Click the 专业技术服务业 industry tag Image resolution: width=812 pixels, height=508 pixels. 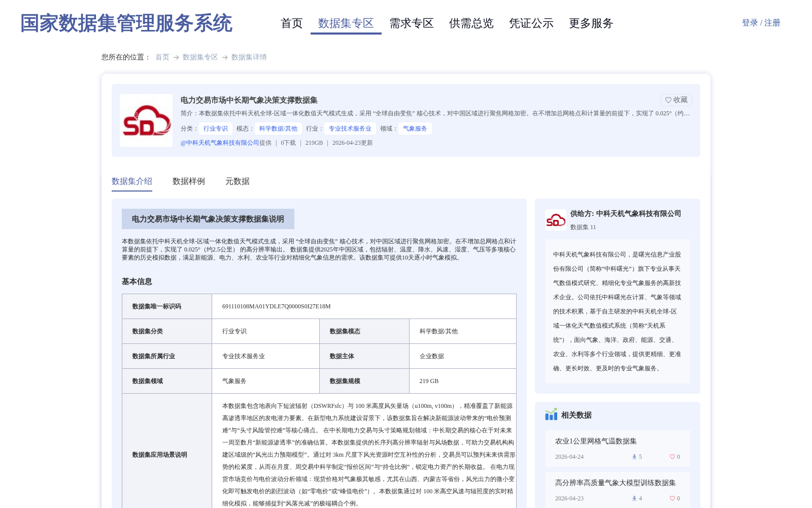350,129
